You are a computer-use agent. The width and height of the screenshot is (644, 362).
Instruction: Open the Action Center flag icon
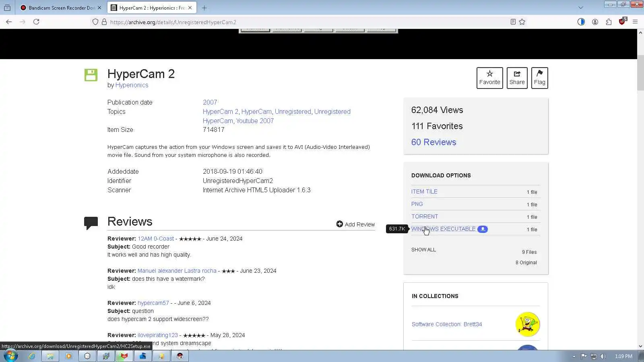coord(584,356)
